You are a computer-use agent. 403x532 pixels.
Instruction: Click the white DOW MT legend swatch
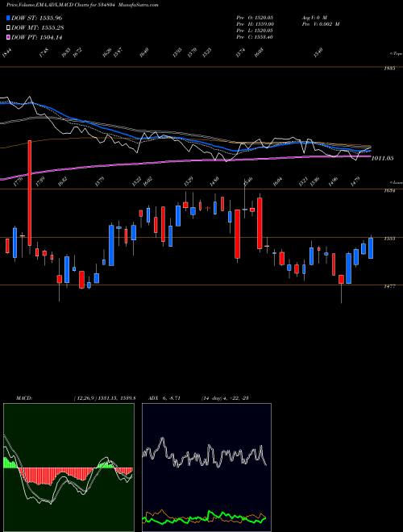coord(8,27)
